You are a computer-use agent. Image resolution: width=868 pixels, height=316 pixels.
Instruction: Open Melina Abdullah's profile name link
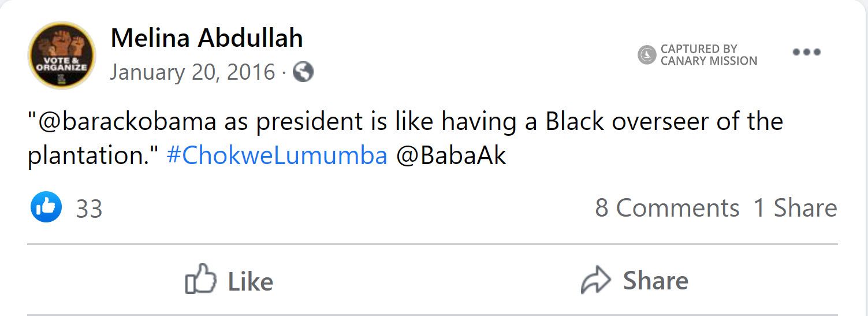pos(207,39)
